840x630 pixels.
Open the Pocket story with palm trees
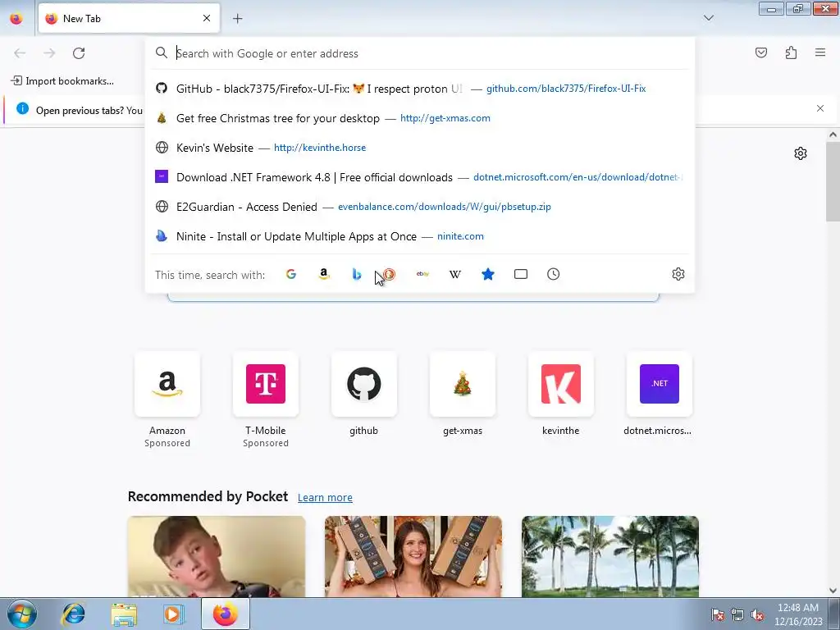pyautogui.click(x=610, y=557)
